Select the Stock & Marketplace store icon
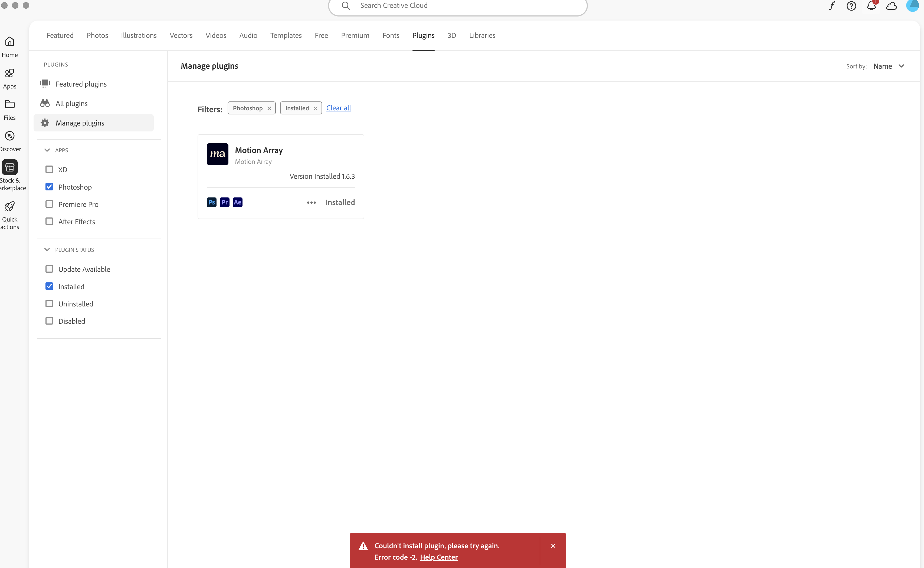Viewport: 924px width, 568px height. [x=10, y=167]
